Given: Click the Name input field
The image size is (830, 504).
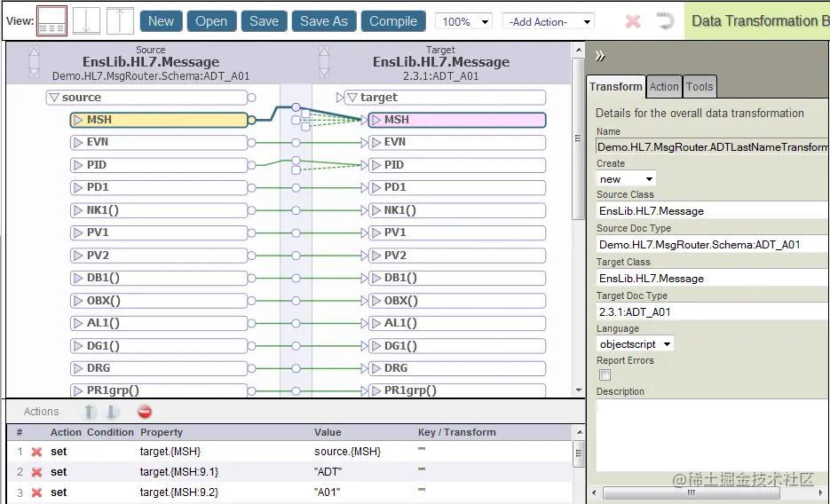Looking at the screenshot, I should [712, 147].
